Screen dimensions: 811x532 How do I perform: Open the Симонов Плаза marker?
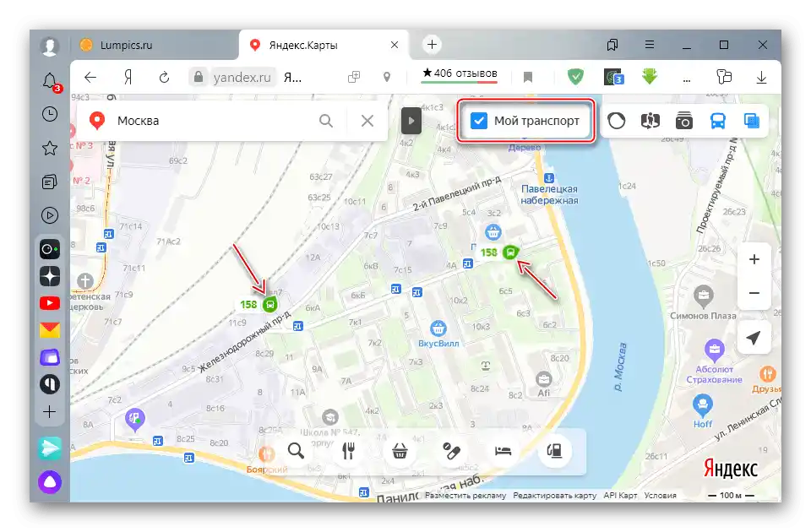coord(704,296)
